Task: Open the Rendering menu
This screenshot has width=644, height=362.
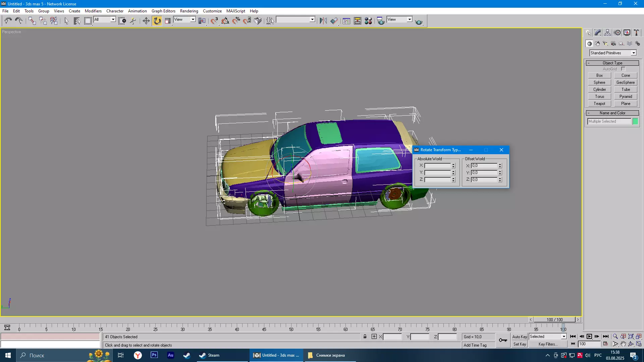Action: coord(189,11)
